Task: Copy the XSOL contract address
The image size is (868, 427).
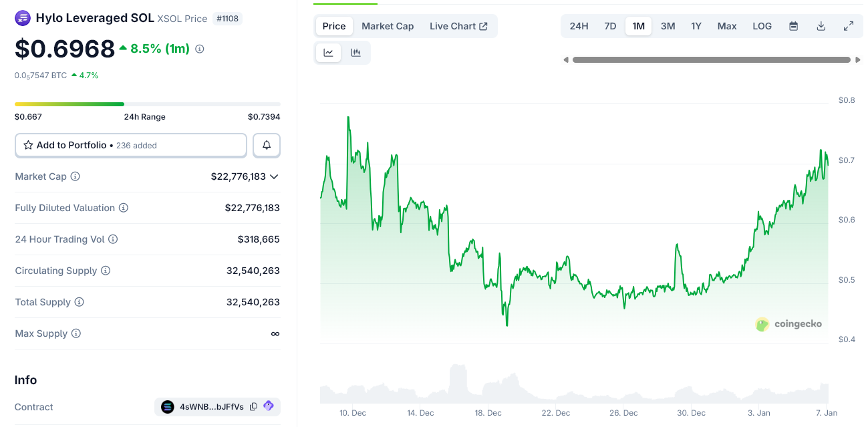Action: click(253, 406)
